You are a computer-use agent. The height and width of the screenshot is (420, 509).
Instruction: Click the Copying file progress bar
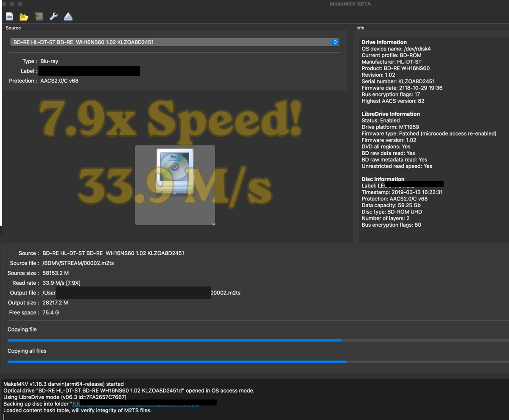click(x=258, y=340)
